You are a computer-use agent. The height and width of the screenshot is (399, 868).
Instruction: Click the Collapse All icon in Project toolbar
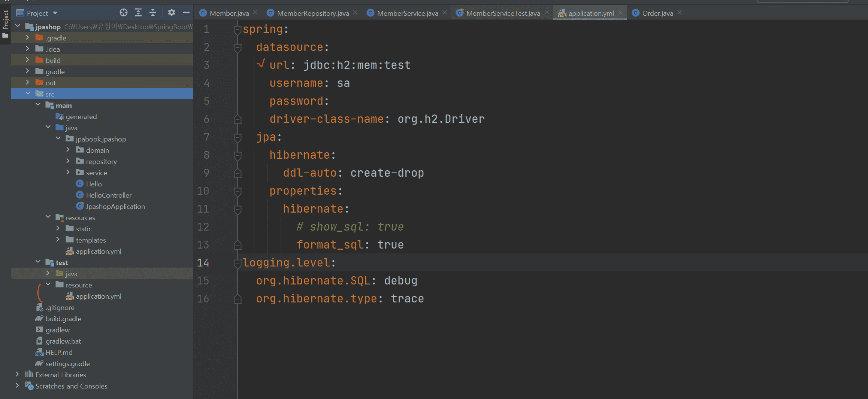[x=153, y=13]
